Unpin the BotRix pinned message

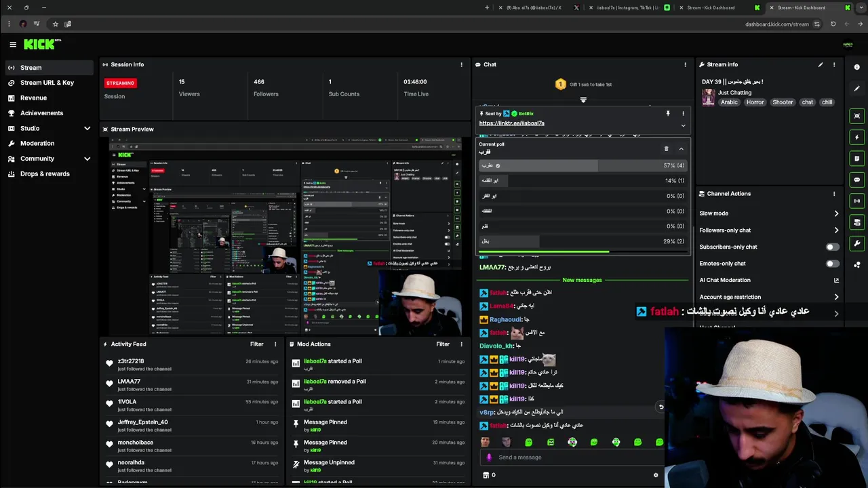(x=667, y=114)
